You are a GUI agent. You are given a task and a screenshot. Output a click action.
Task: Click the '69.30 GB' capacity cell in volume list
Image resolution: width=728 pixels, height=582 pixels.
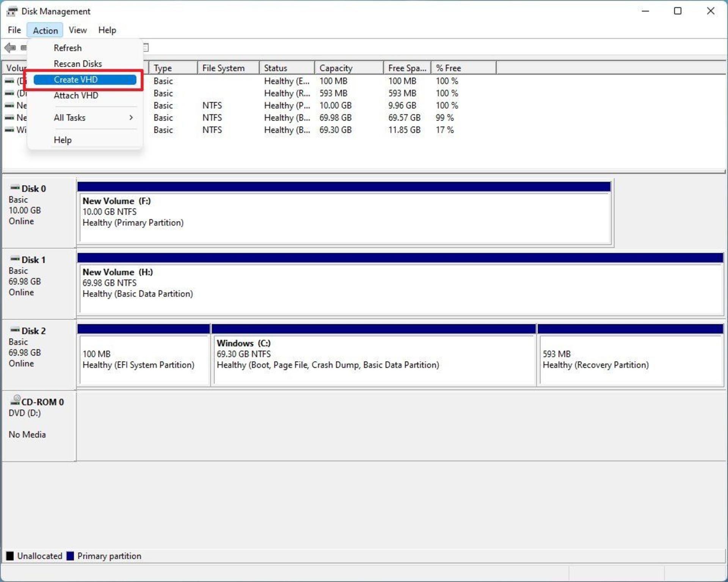pos(335,130)
